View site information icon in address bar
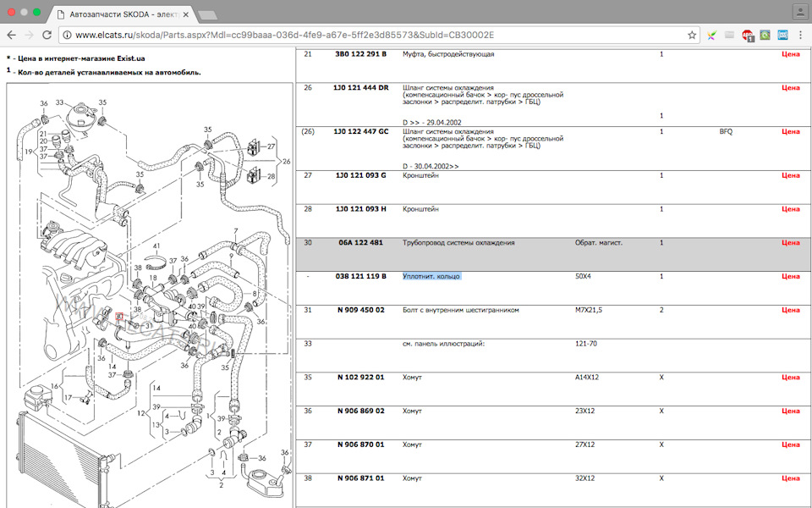Viewport: 812px width, 508px height. (x=68, y=35)
